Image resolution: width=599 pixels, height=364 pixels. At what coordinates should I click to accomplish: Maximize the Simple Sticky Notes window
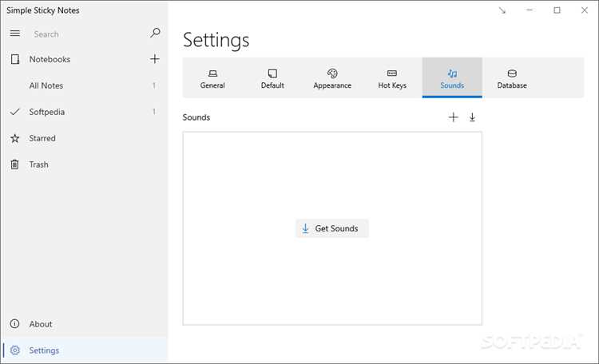557,10
